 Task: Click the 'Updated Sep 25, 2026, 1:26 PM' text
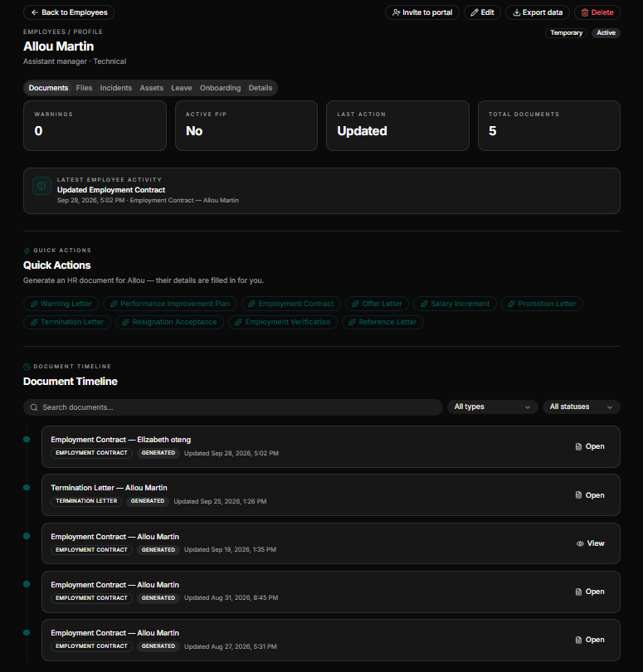click(x=220, y=501)
